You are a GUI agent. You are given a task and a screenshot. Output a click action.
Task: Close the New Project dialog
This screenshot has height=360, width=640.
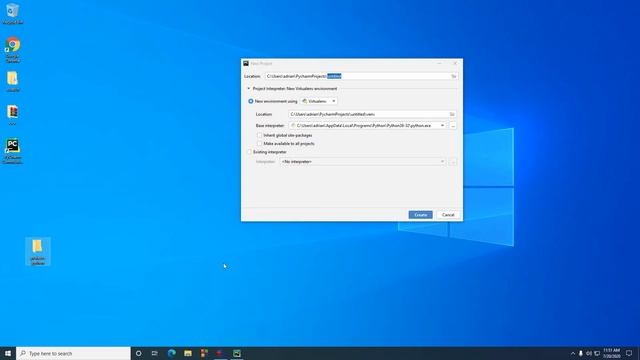455,64
